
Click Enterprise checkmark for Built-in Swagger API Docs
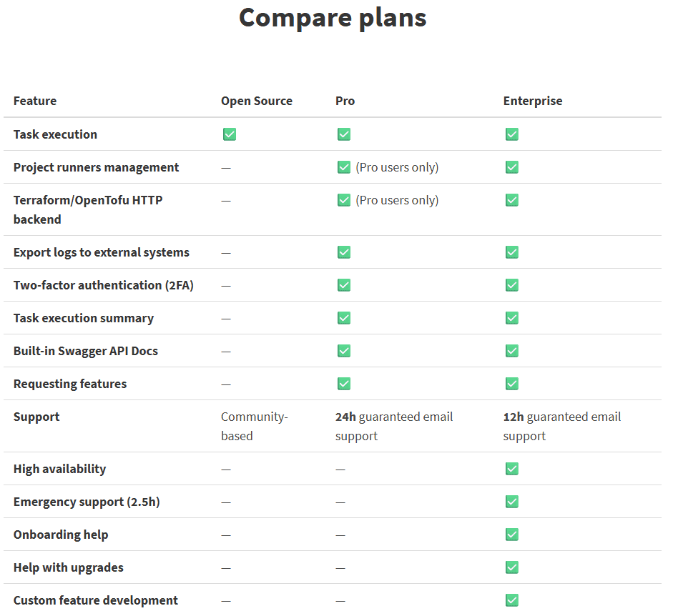coord(511,351)
